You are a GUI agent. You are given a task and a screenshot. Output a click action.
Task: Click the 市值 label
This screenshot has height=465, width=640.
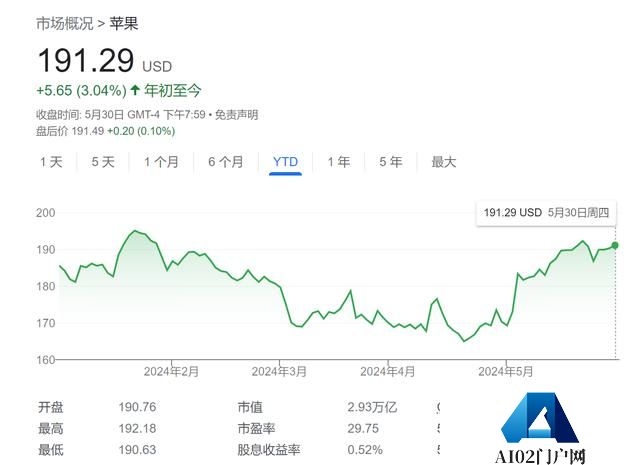click(250, 407)
